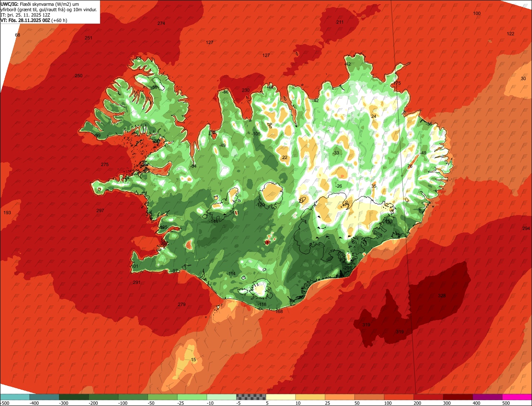The height and width of the screenshot is (406, 532).
Task: Click the map value 30 on the east edge
Action: (523, 78)
